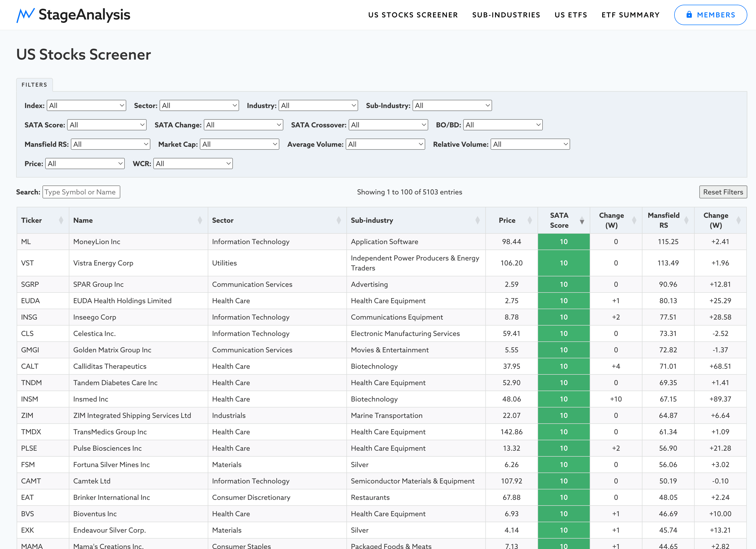Viewport: 756px width, 549px height.
Task: Click Marine Transportation sub-industry cell
Action: [416, 415]
